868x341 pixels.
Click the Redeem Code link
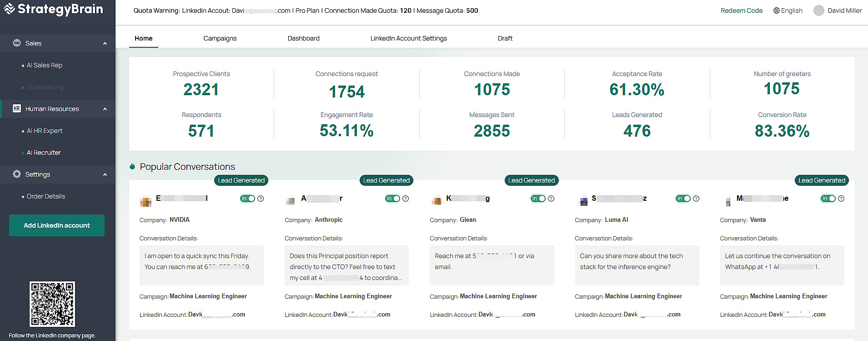pos(741,10)
